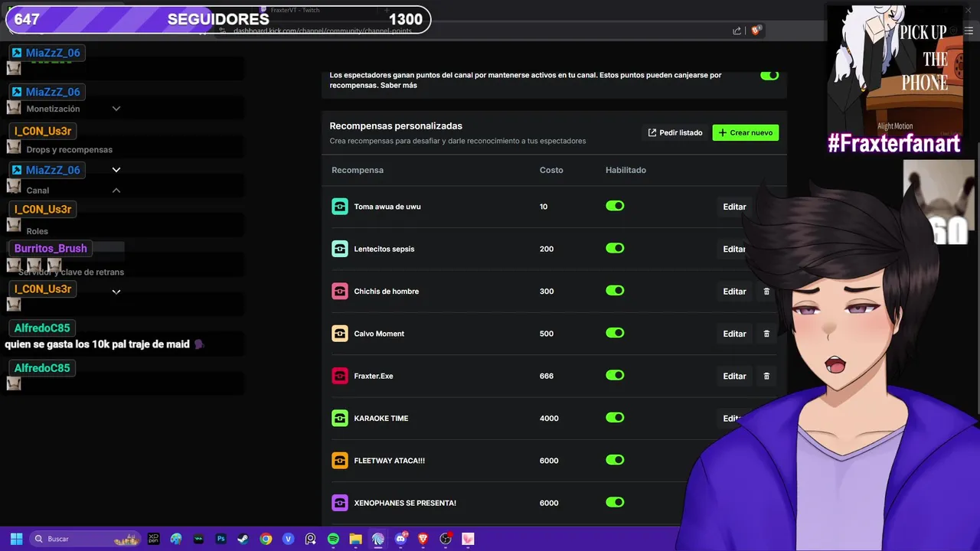The image size is (980, 551).
Task: Open Roles in the sidebar
Action: point(37,231)
